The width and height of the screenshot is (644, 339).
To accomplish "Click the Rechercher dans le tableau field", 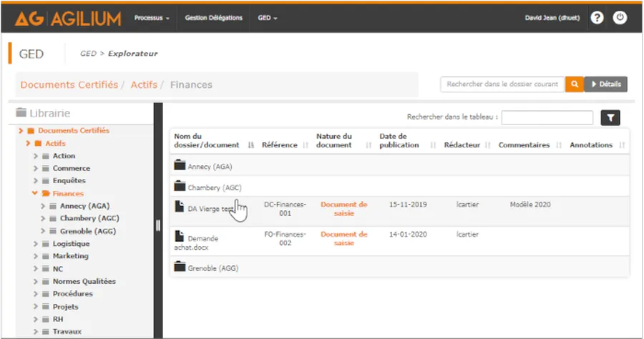I will click(x=547, y=118).
